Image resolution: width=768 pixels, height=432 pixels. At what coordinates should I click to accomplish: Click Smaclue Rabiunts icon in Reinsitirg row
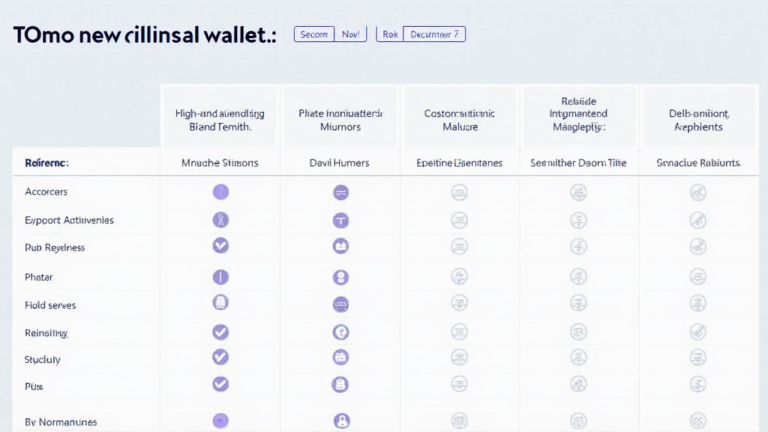coord(698,332)
